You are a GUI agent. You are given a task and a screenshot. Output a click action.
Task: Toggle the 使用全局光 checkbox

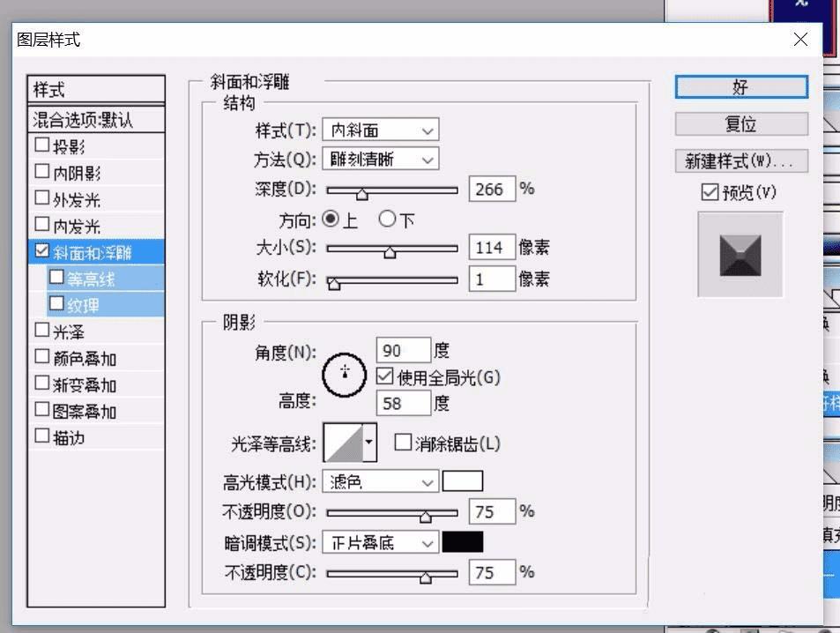(x=384, y=376)
